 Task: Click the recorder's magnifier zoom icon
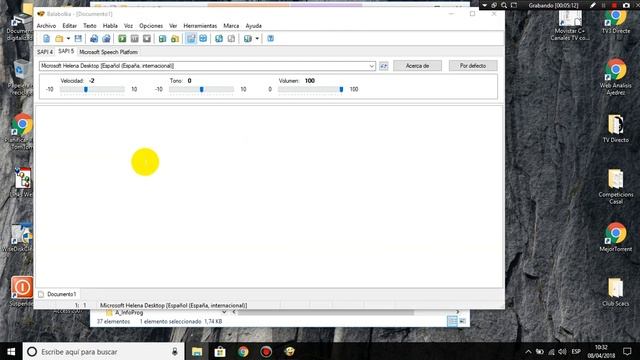[x=504, y=5]
